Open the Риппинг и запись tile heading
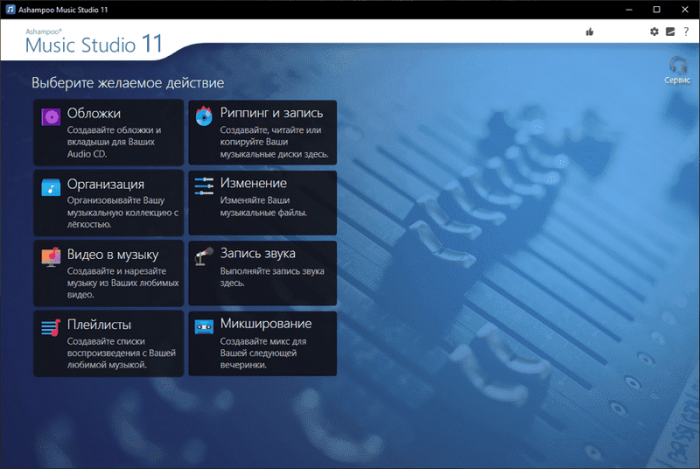 pos(271,112)
